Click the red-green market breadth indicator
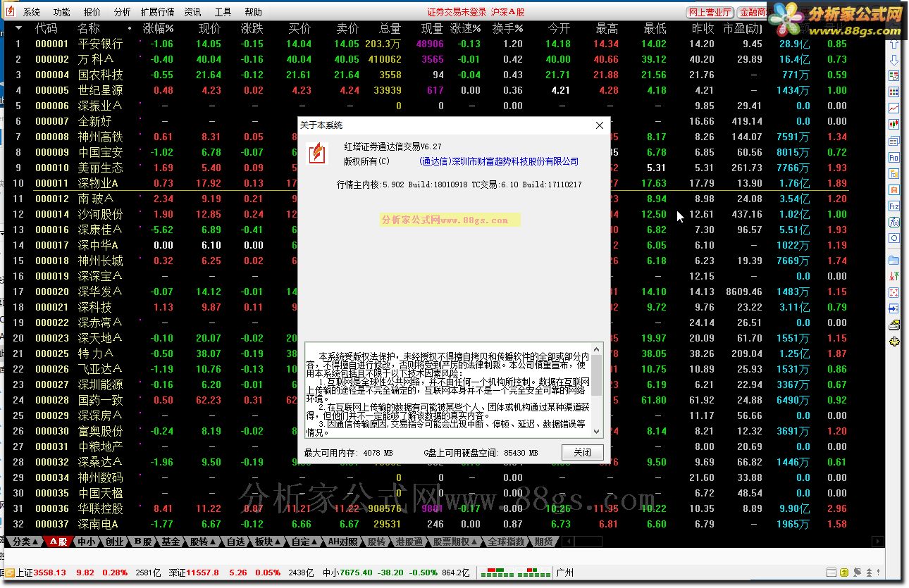 coord(515,573)
